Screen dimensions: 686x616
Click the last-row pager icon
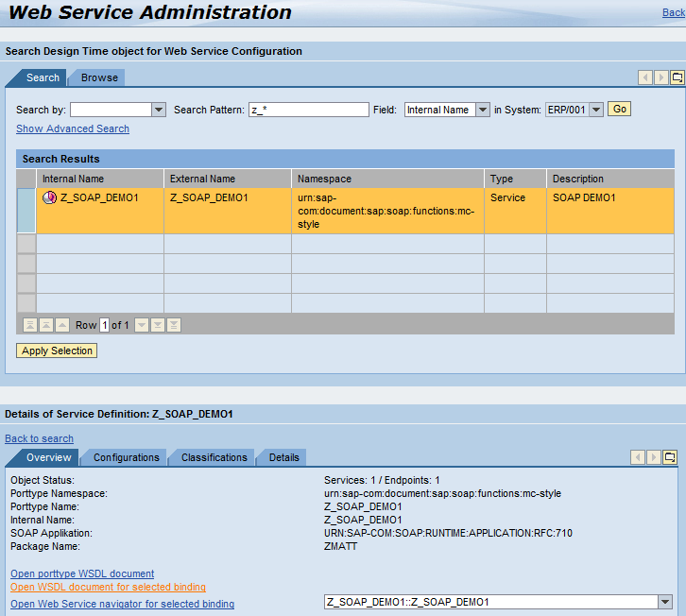pos(173,325)
